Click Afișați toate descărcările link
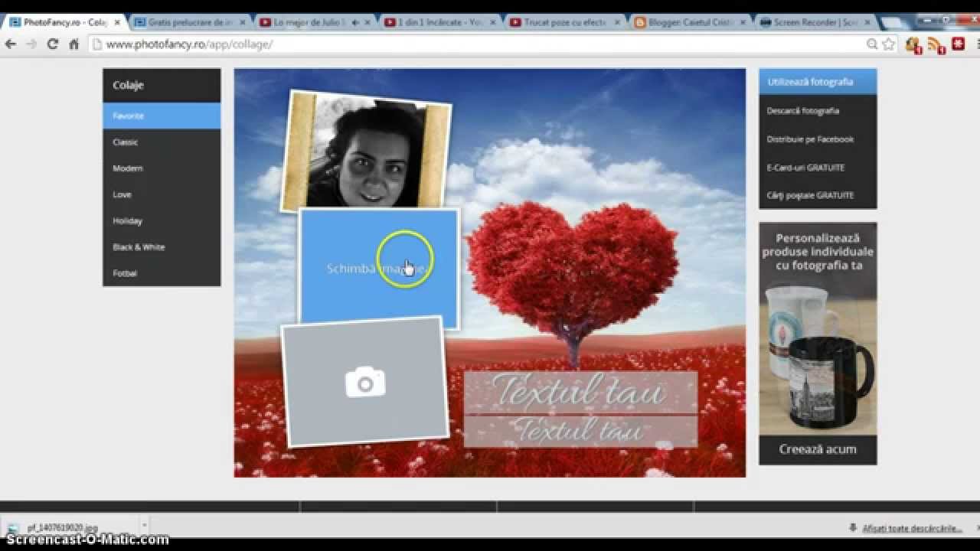This screenshot has width=980, height=551. click(x=911, y=528)
